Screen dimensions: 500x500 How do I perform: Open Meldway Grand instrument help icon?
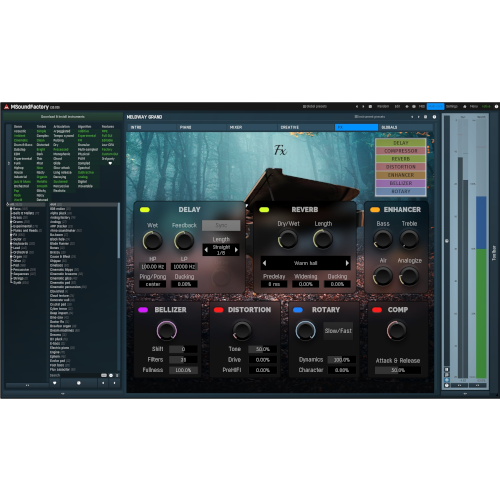434,117
